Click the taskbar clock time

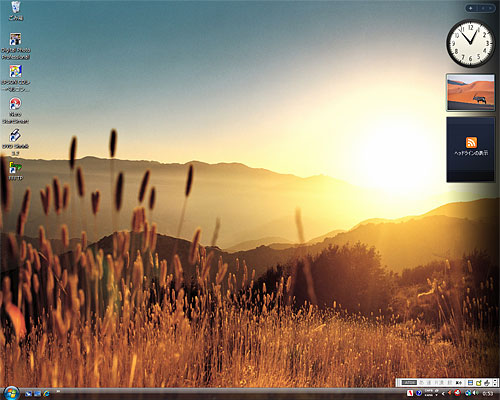pos(488,394)
